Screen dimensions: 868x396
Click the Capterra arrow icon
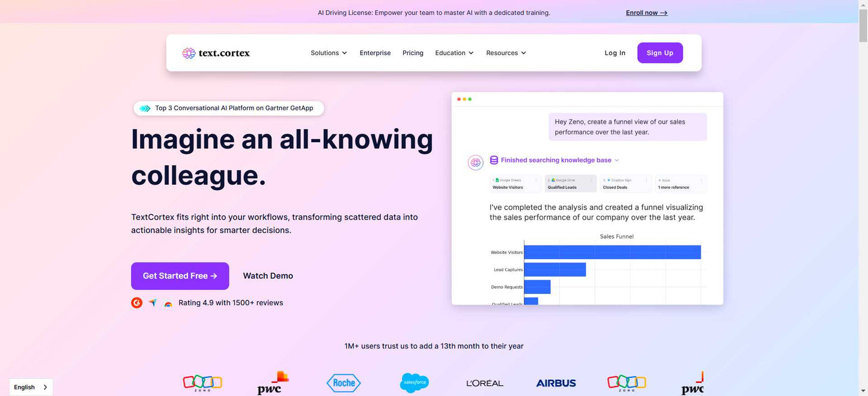[153, 303]
